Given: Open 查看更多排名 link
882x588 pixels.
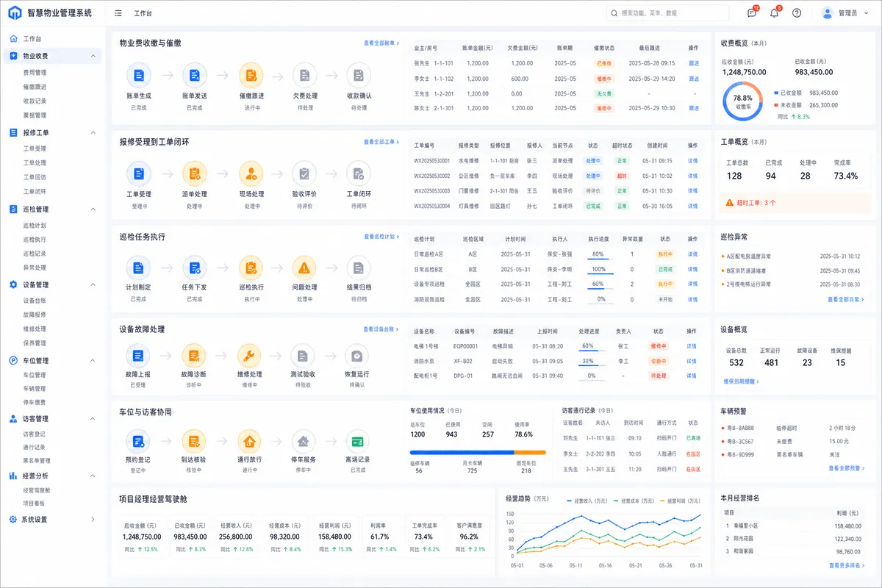Looking at the screenshot, I should [846, 566].
